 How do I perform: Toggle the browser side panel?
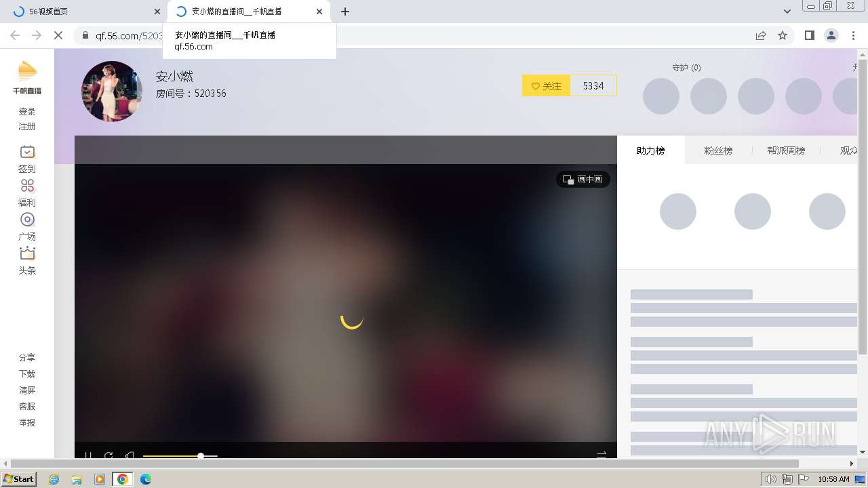(x=809, y=35)
